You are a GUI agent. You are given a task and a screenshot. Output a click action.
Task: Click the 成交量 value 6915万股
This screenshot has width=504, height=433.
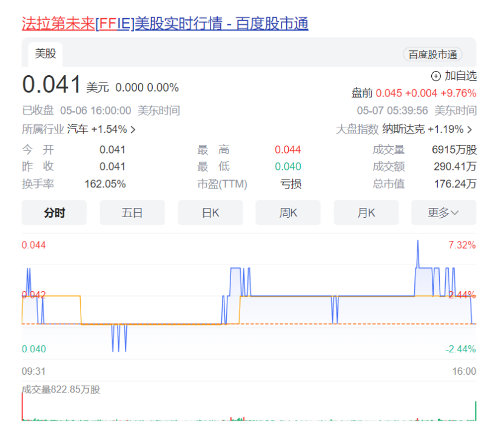tap(454, 149)
